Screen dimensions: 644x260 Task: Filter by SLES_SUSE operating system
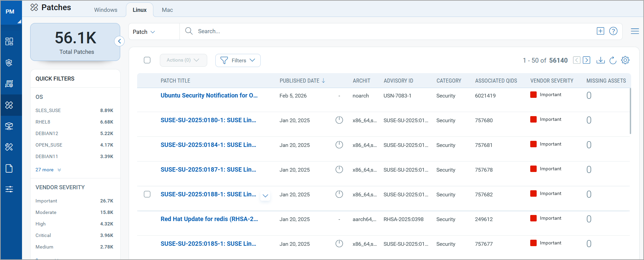click(x=48, y=110)
